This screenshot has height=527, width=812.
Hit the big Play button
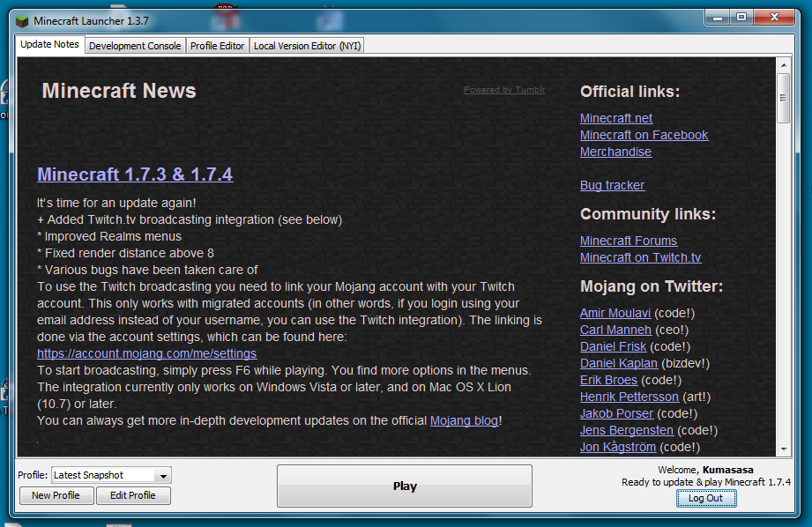[405, 486]
